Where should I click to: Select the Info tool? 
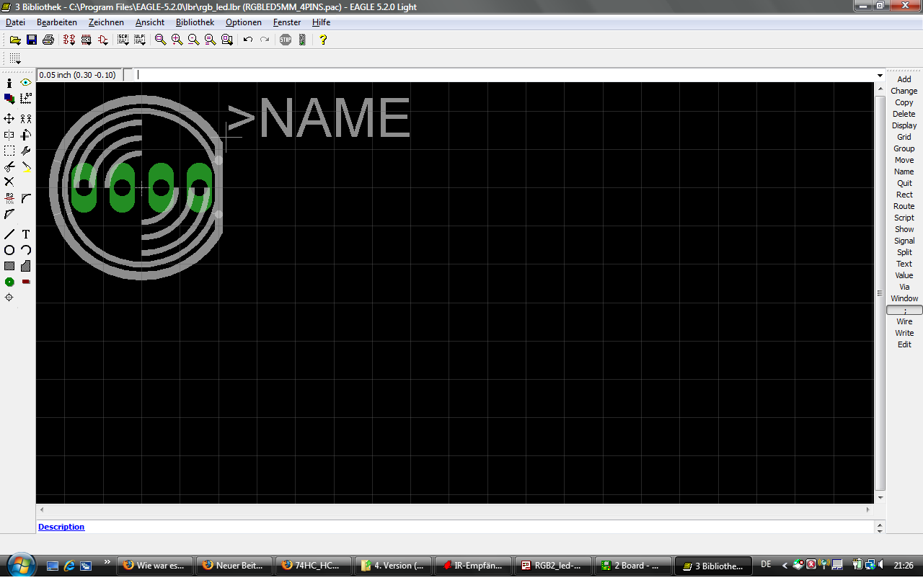point(9,83)
